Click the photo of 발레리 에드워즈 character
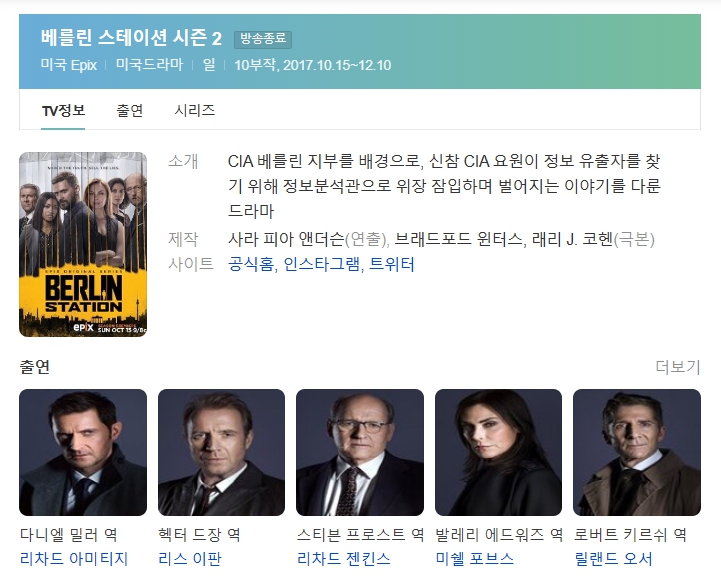Viewport: 721px width, 580px height. pyautogui.click(x=498, y=453)
